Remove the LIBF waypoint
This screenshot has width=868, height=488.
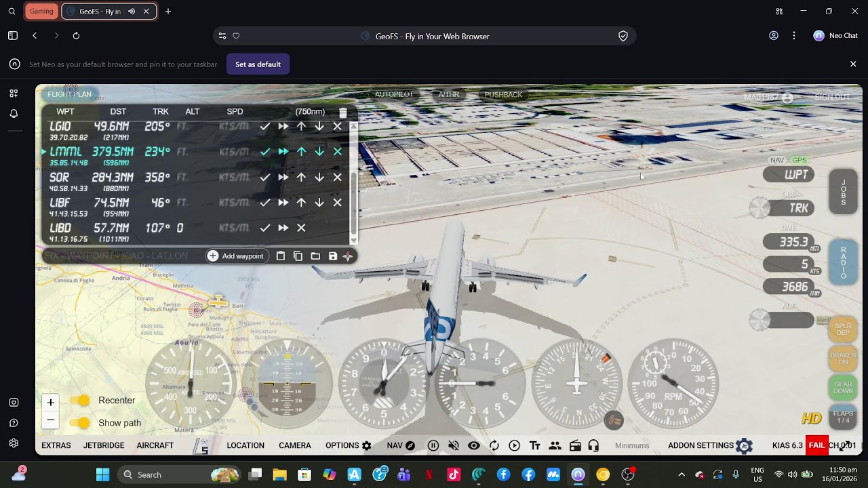click(x=338, y=203)
